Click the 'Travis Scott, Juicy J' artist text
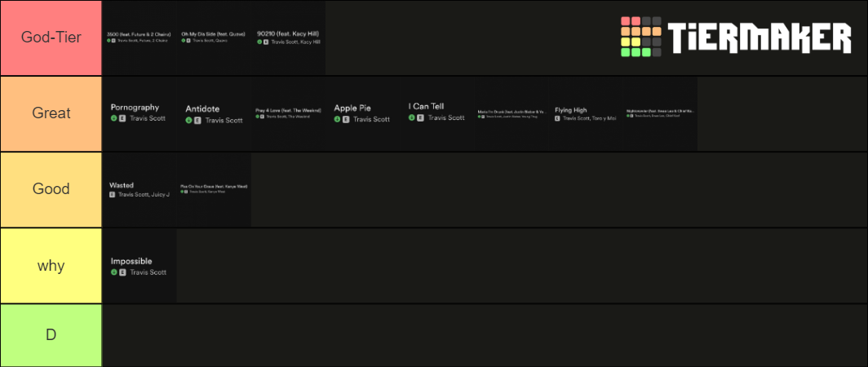The height and width of the screenshot is (367, 868). [144, 195]
